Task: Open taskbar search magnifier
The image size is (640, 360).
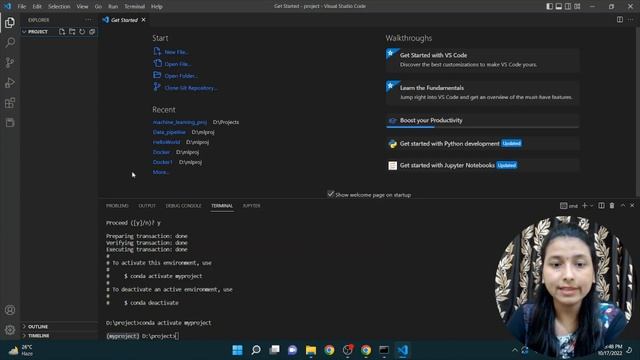Action: point(256,350)
